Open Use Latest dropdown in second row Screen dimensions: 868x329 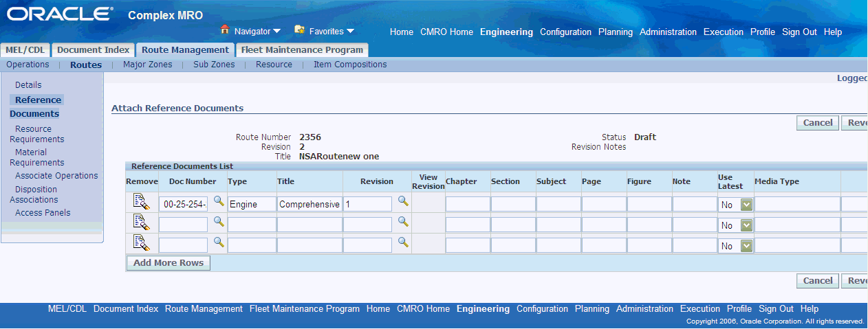pyautogui.click(x=746, y=225)
